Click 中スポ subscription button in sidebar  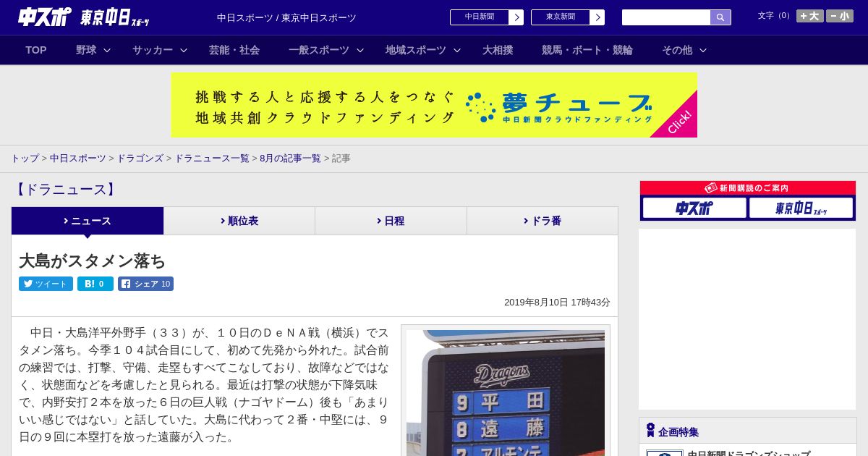pos(694,208)
